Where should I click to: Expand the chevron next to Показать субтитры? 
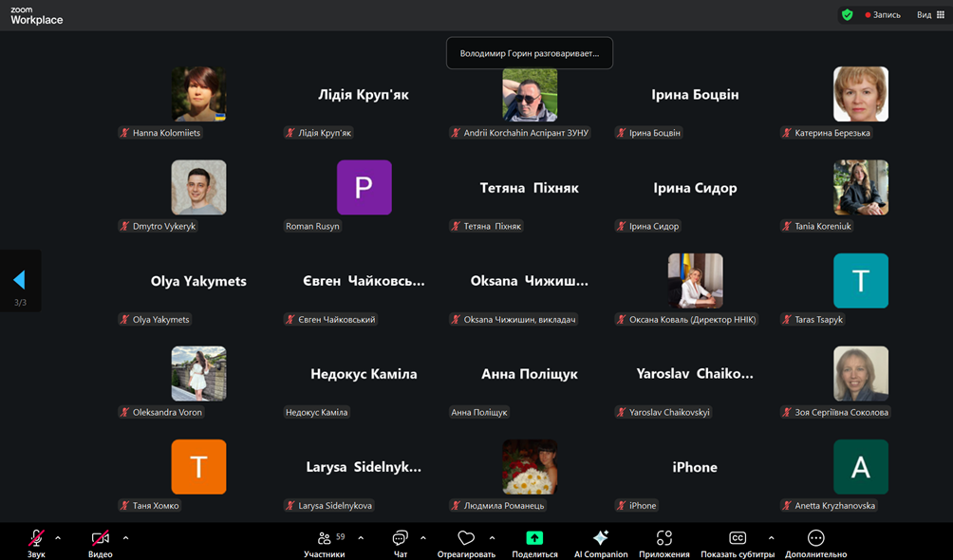[x=771, y=538]
